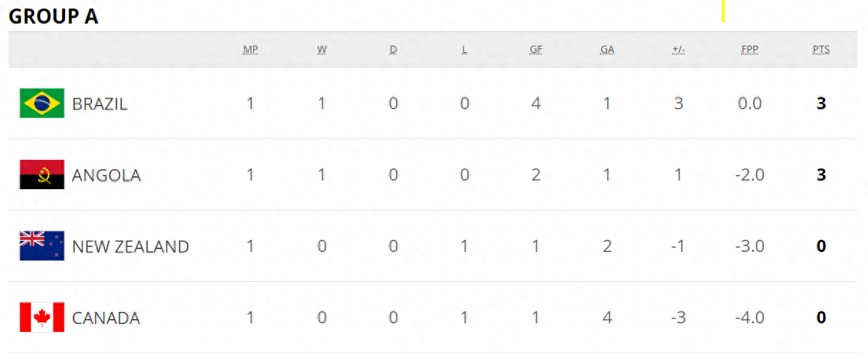Click the L column header
This screenshot has height=364, width=868.
[464, 50]
